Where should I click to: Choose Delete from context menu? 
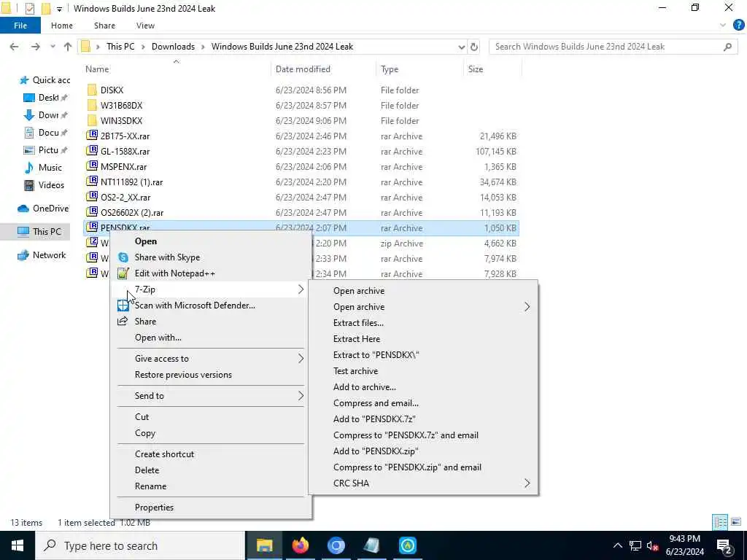(x=147, y=470)
